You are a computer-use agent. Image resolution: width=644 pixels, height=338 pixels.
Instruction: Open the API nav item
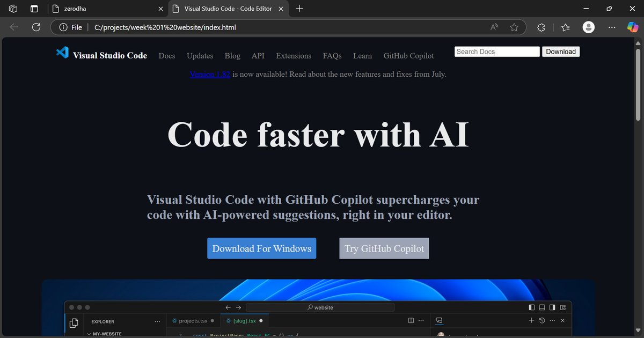tap(258, 56)
